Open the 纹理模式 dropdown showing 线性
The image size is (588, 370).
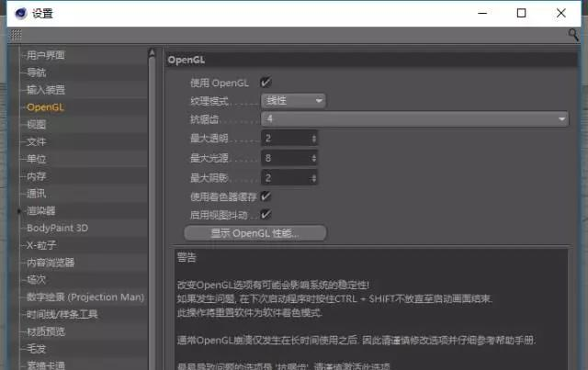coord(293,100)
